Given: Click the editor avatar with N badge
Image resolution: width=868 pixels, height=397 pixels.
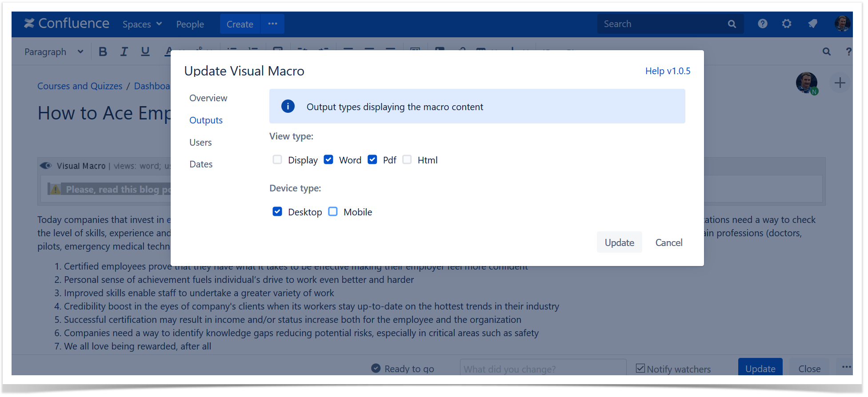Looking at the screenshot, I should [807, 83].
